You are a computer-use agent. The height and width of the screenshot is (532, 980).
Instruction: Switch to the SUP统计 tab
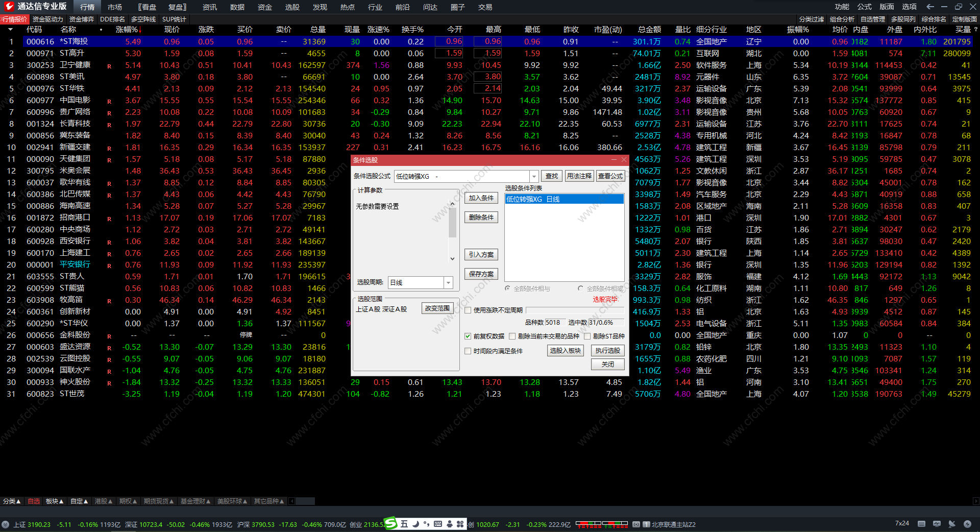point(174,19)
